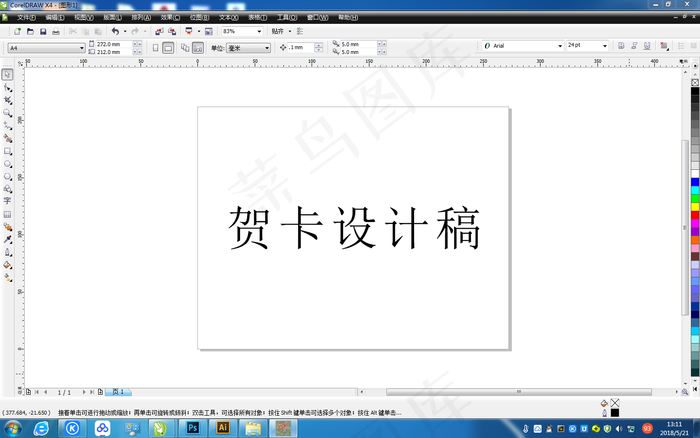The height and width of the screenshot is (438, 700).
Task: Switch page to portrait orientation
Action: pos(155,47)
